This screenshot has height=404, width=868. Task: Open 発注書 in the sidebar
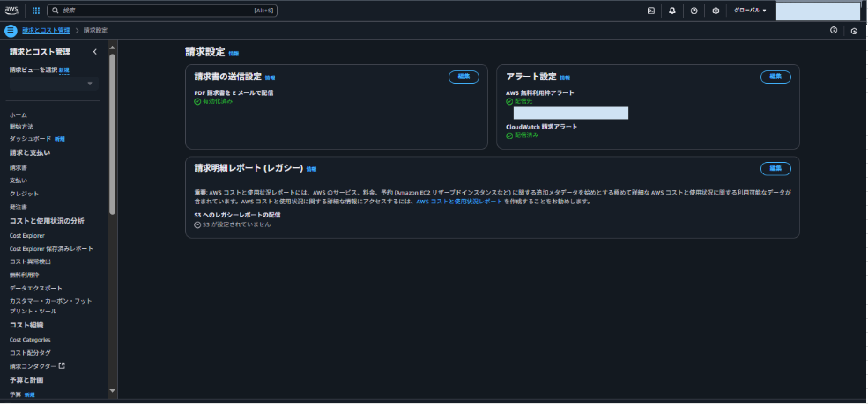pos(19,207)
